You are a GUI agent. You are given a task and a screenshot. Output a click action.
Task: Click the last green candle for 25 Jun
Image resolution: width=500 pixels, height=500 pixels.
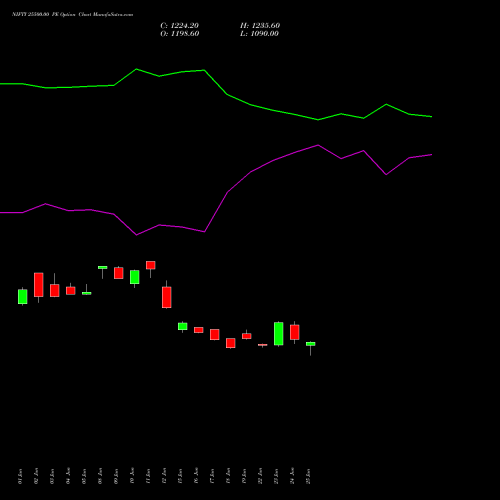point(311,344)
